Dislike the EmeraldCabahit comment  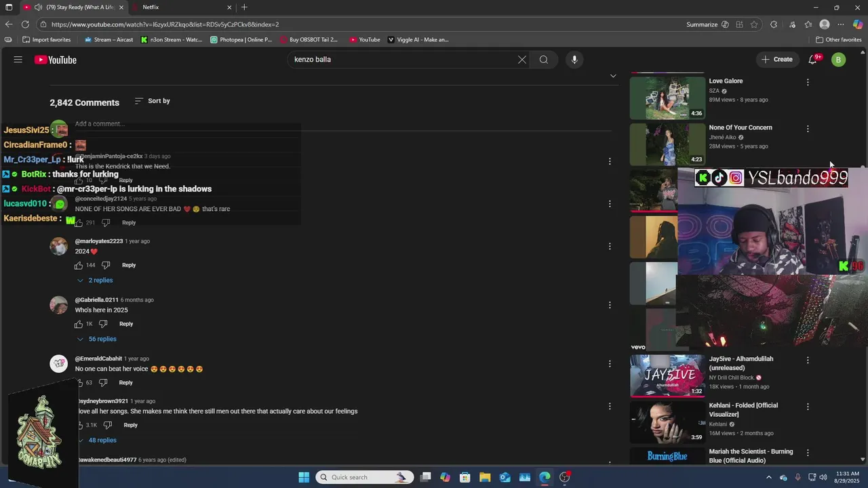(x=103, y=383)
